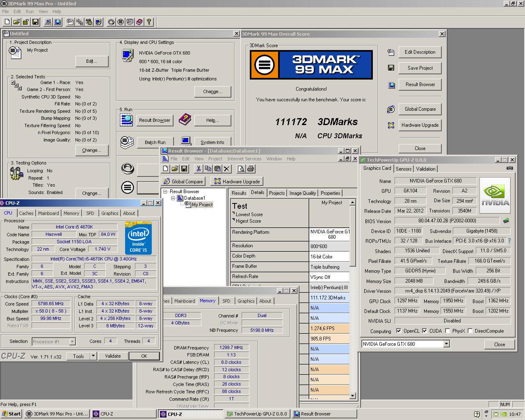Screen dimensions: 525x420
Task: Click Change... button in Display and CPU Settings
Action: tap(212, 91)
